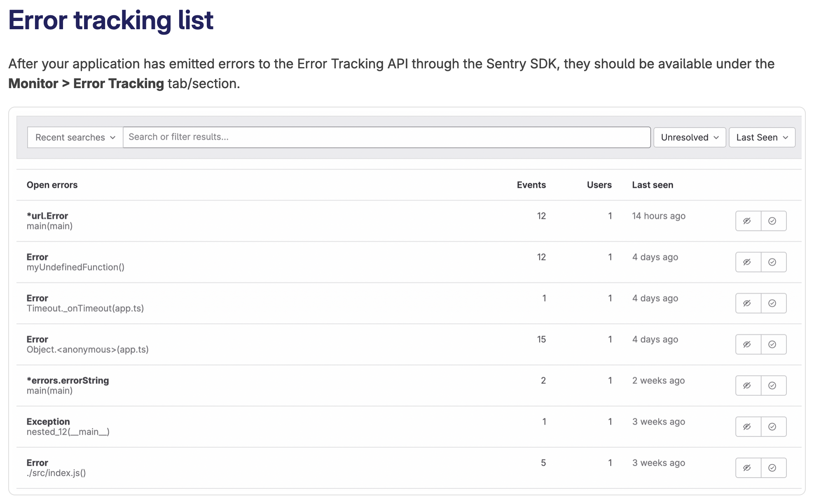The height and width of the screenshot is (504, 814).
Task: Mute the nested_12(__main__) exception
Action: [x=748, y=427]
